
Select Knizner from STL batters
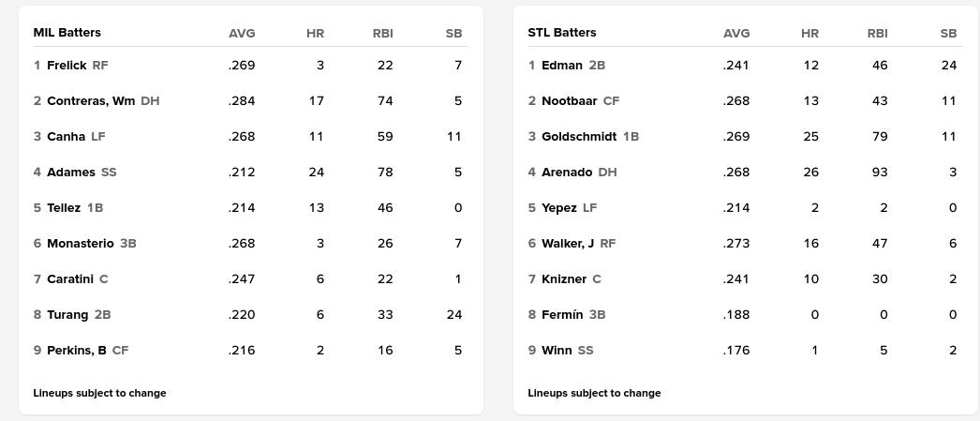tap(564, 279)
